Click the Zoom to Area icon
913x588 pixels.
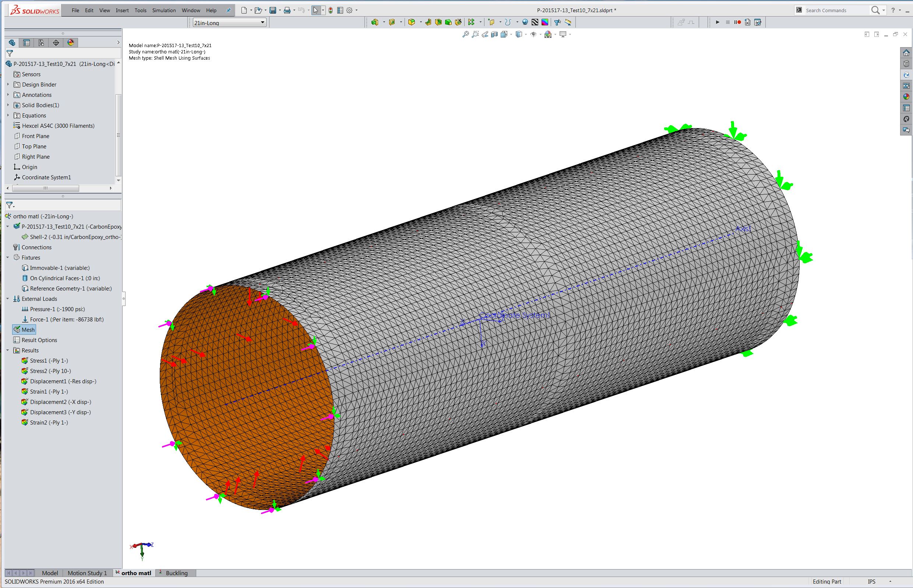click(x=475, y=34)
